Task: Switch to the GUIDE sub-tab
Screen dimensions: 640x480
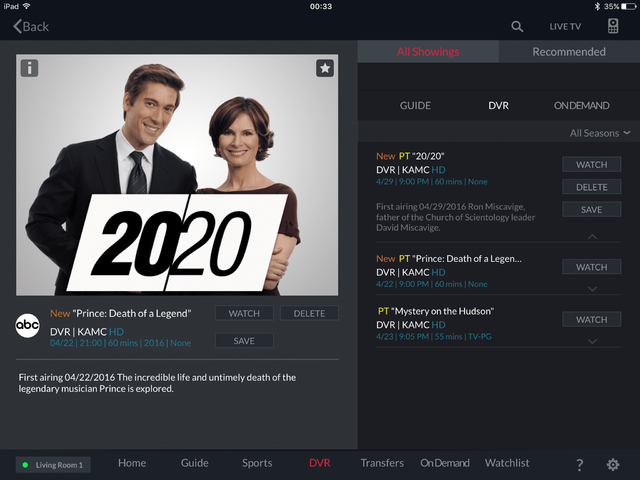Action: 415,106
